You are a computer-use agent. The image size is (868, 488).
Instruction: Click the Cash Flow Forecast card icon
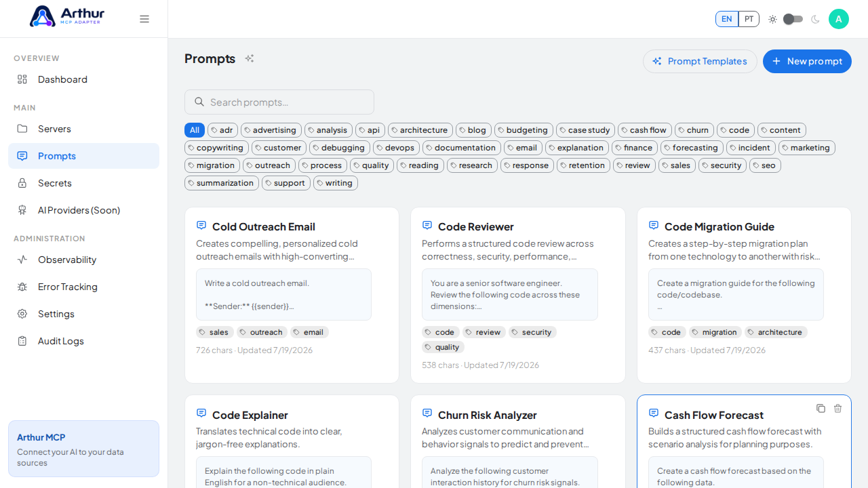[x=654, y=413]
